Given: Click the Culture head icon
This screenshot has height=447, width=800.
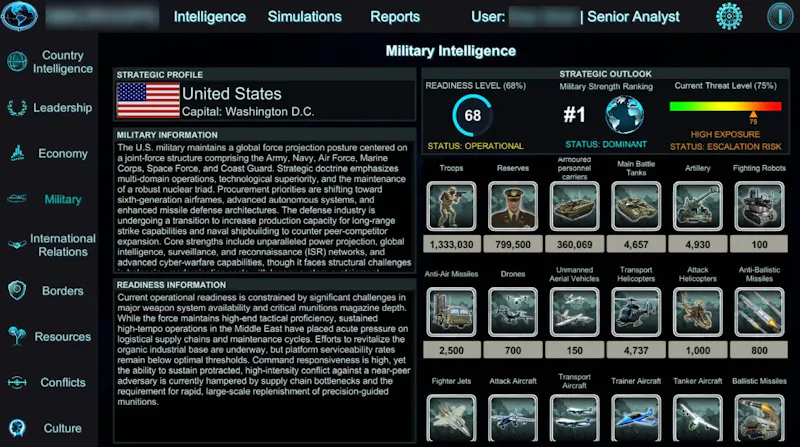Looking at the screenshot, I should (17, 428).
